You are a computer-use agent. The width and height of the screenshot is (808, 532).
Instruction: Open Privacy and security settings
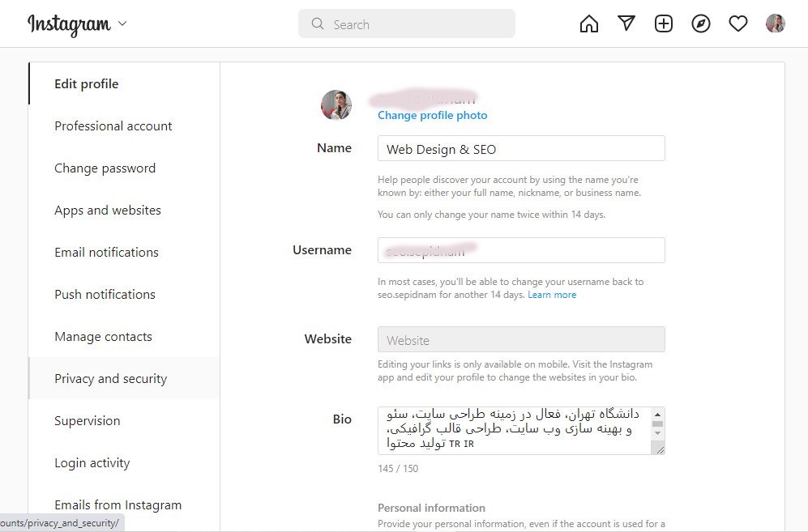[x=111, y=379]
